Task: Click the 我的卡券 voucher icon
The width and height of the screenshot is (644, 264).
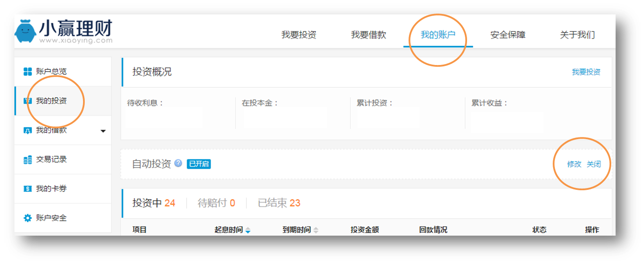Action: (x=28, y=189)
